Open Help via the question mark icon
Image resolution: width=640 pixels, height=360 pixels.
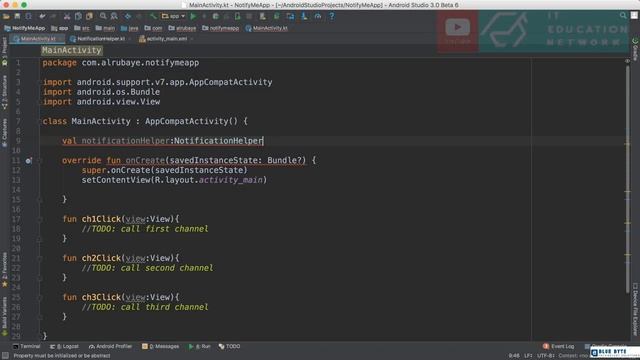point(331,16)
